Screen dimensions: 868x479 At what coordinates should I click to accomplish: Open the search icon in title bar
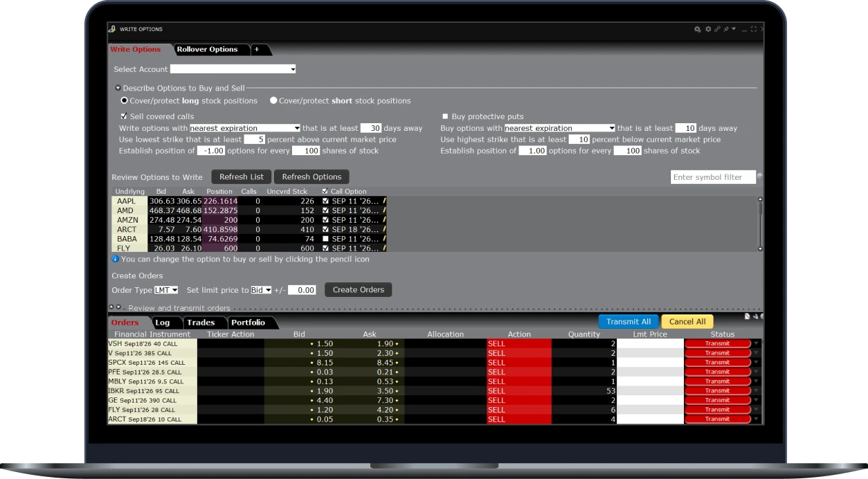coord(698,29)
